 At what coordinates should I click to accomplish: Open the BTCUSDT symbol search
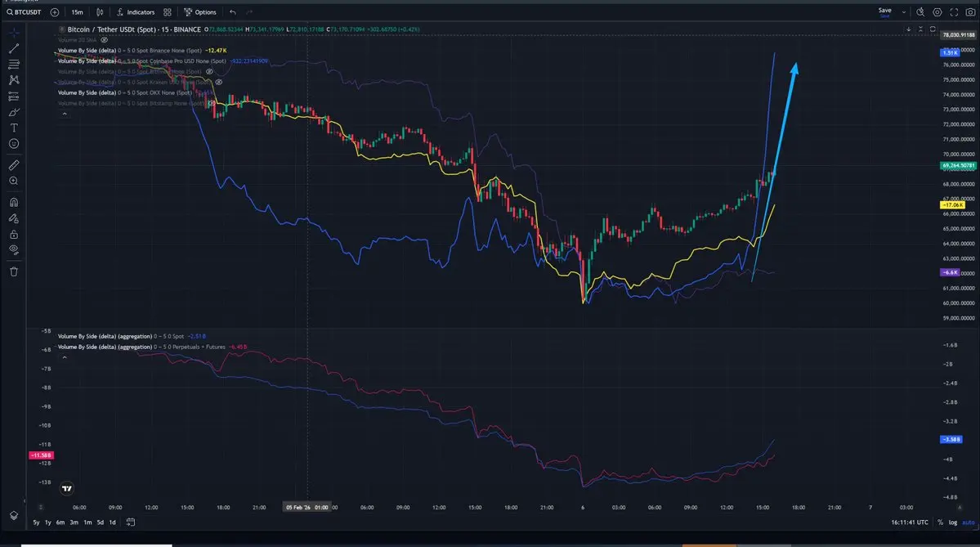pos(24,12)
